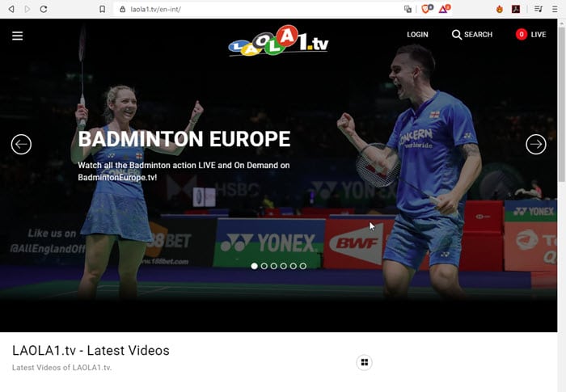Click the Watch all the Badminton action text
Screen dimensions: 566x392
(x=184, y=171)
